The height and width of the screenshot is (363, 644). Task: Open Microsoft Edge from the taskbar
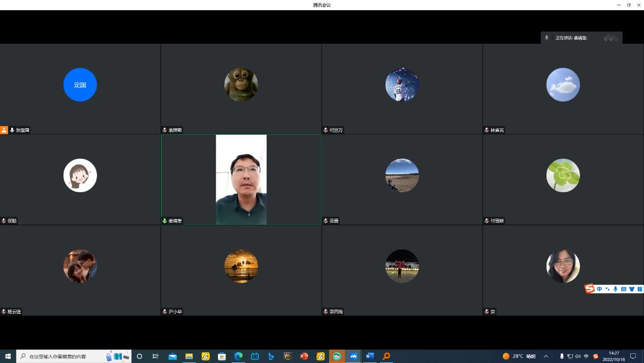pyautogui.click(x=238, y=356)
